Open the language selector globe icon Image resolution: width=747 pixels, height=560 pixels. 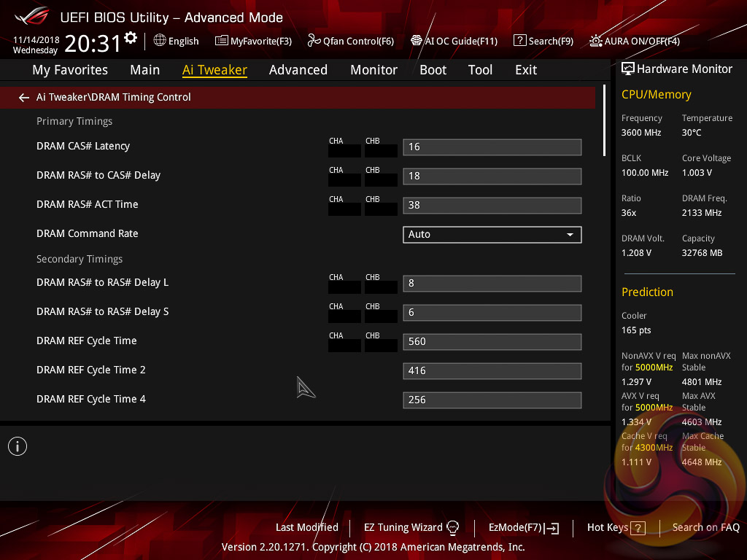point(160,41)
